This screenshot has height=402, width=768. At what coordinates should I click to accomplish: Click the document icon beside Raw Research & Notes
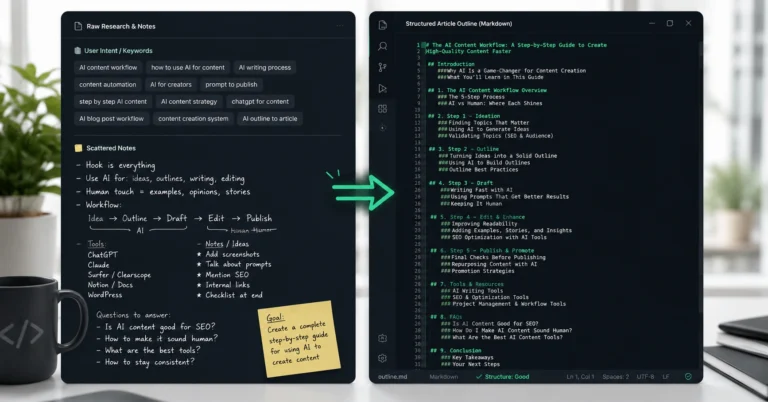click(78, 26)
